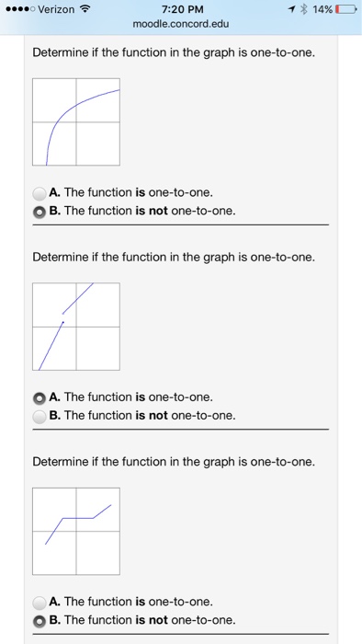362x644 pixels.
Task: Tap the graph with flat middle segment
Action: [76, 531]
